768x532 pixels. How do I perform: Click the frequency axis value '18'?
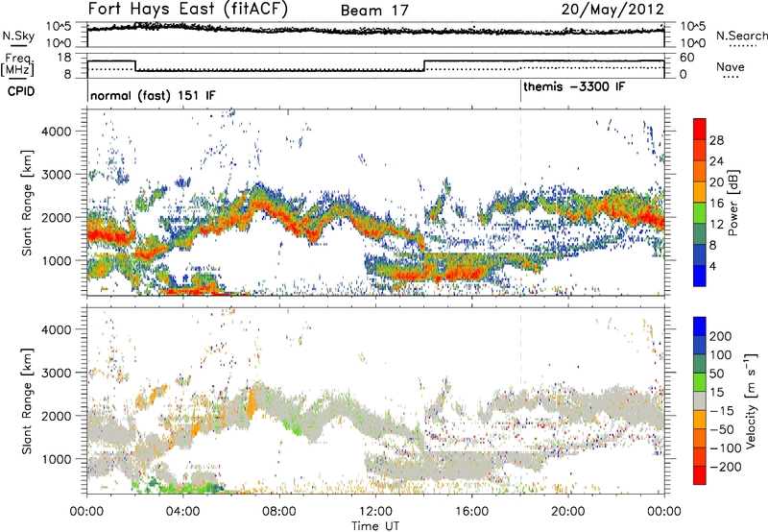(63, 58)
